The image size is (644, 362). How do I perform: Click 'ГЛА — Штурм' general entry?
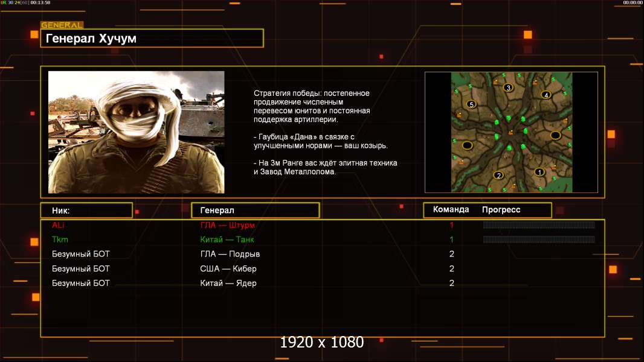[x=228, y=225]
